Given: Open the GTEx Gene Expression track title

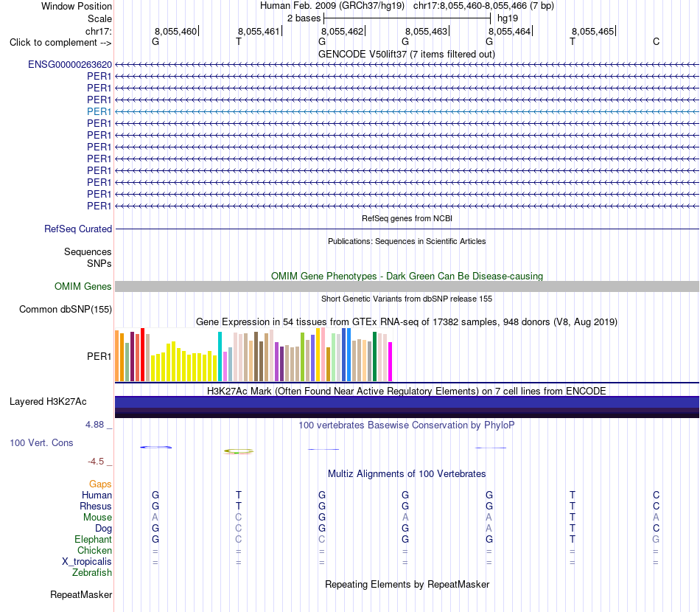Looking at the screenshot, I should 407,321.
